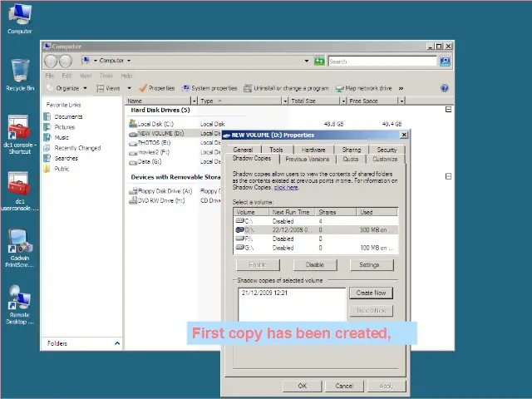Open Searches favorite link
The height and width of the screenshot is (399, 532).
click(61, 158)
